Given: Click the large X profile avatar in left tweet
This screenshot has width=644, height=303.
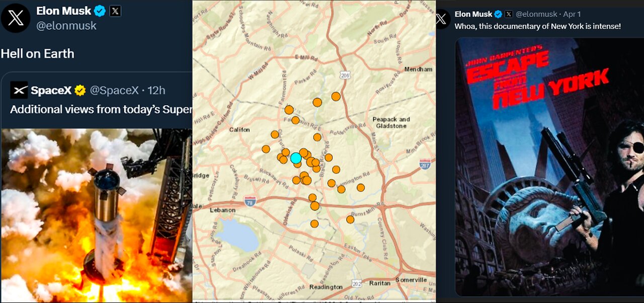Looking at the screenshot, I should click(x=16, y=18).
